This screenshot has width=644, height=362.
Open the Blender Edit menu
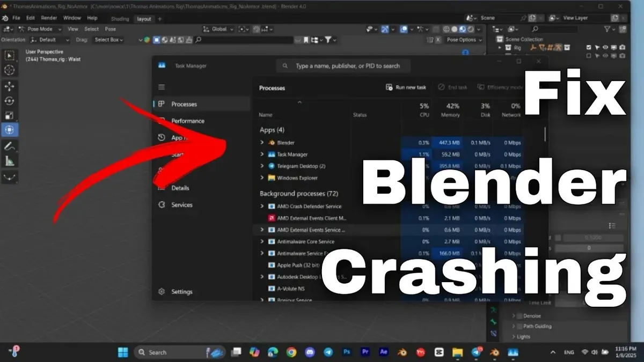point(31,18)
